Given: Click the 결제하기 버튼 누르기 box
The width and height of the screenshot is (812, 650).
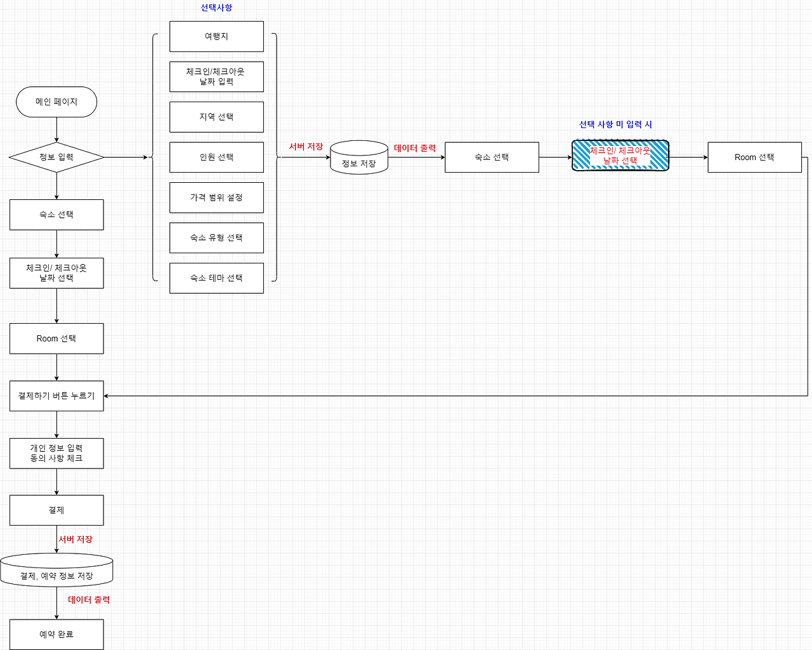Looking at the screenshot, I should [56, 395].
